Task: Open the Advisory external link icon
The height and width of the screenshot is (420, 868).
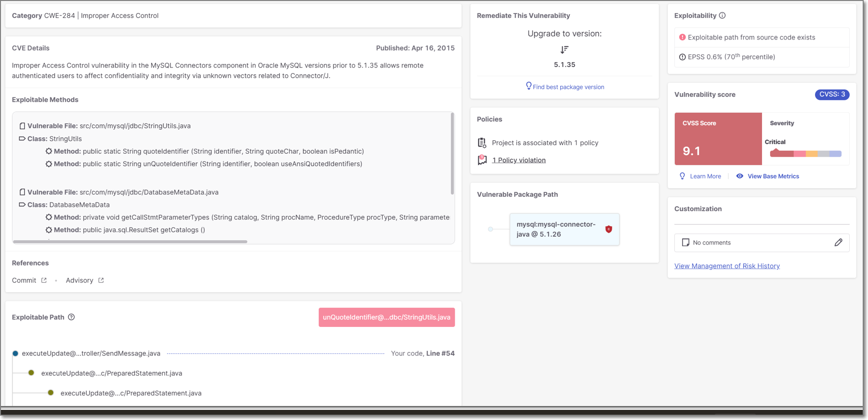Action: click(x=101, y=280)
